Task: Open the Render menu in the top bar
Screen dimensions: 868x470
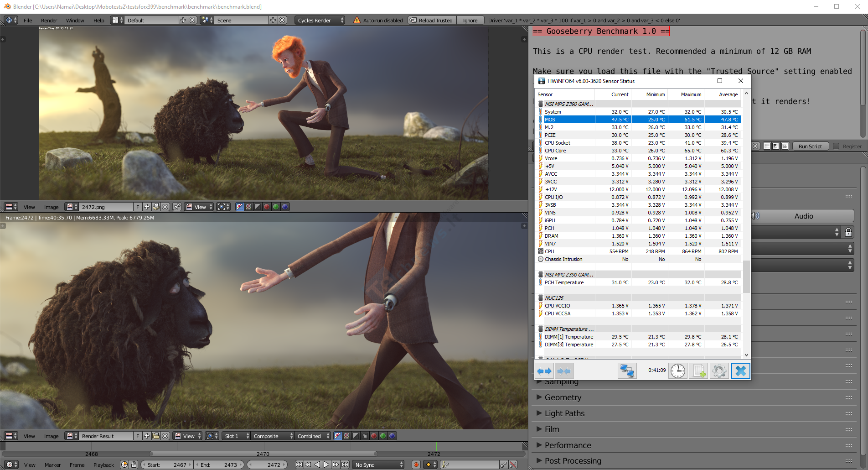Action: [x=49, y=21]
